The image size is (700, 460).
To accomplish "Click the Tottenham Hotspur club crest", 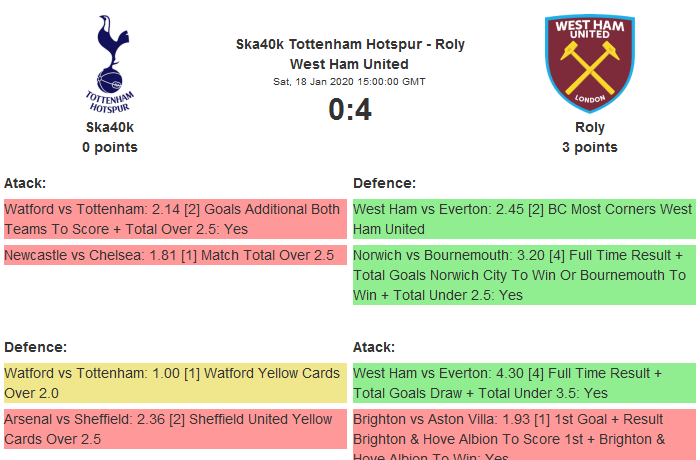I will (110, 63).
